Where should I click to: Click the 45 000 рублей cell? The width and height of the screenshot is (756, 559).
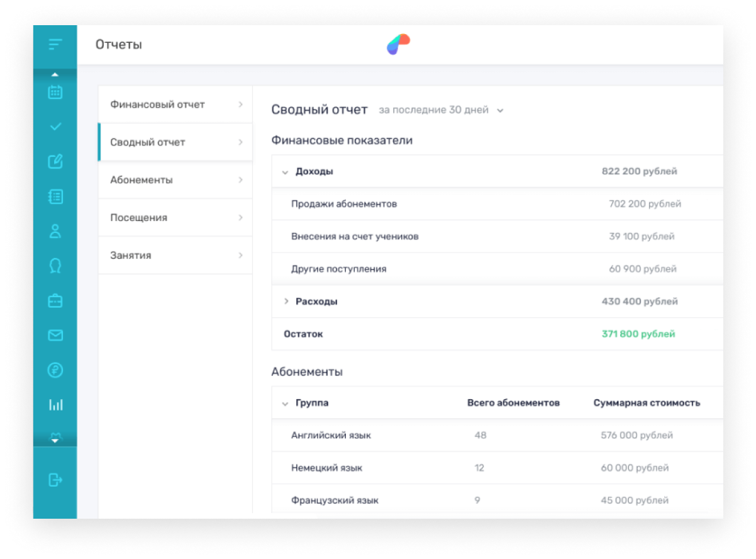[635, 501]
